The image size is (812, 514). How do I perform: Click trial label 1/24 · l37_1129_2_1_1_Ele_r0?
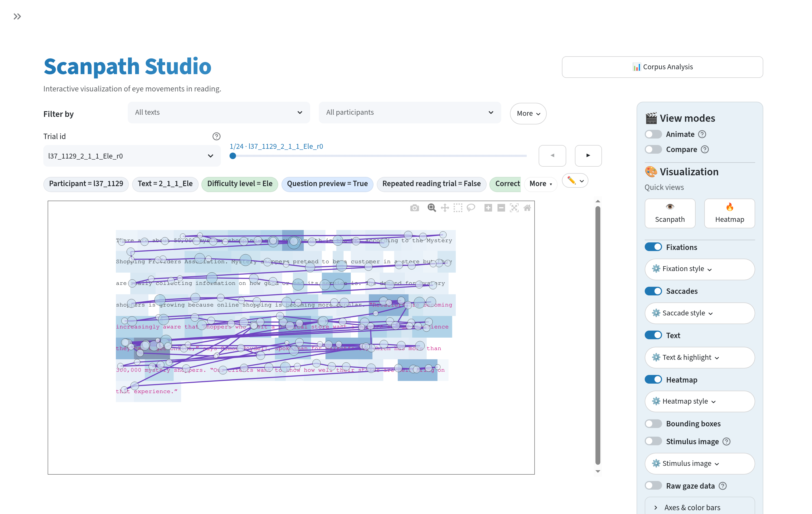276,146
